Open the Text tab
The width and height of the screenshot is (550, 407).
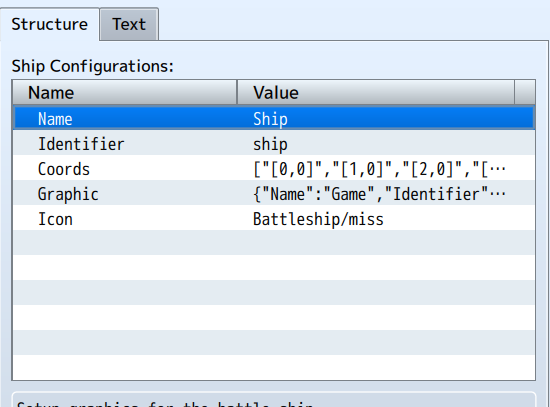pyautogui.click(x=129, y=24)
